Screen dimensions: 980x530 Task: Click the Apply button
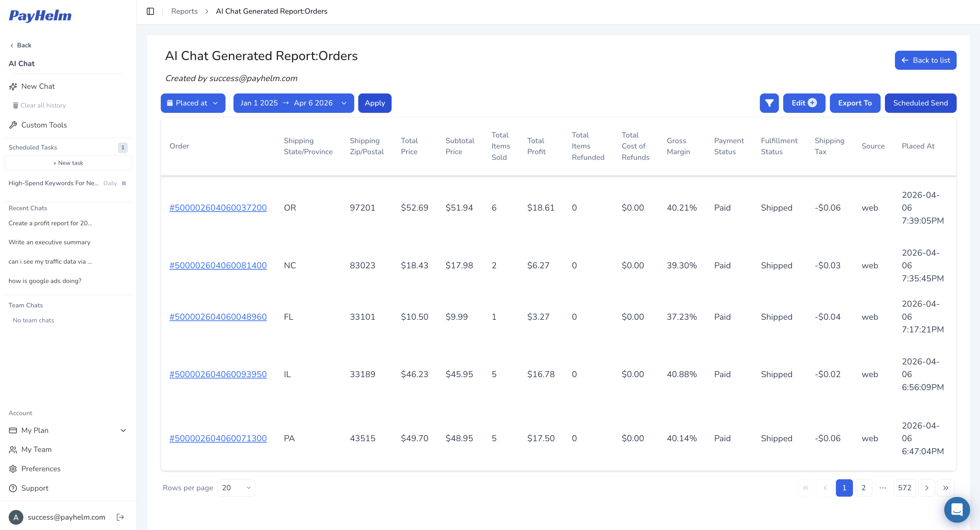click(374, 103)
